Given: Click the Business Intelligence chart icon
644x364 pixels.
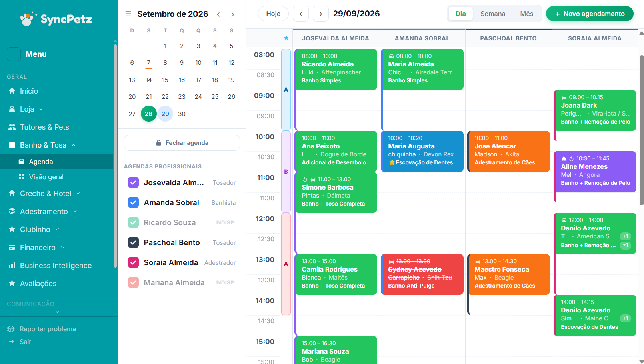Looking at the screenshot, I should (x=12, y=265).
